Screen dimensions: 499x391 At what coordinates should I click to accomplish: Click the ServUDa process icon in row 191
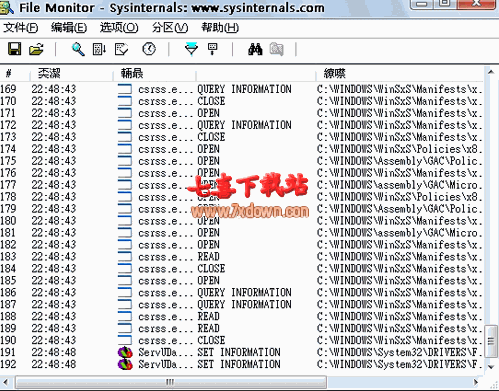pyautogui.click(x=125, y=352)
